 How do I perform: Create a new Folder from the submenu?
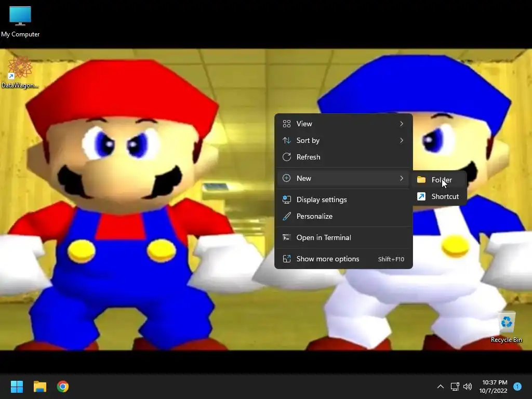(440, 180)
